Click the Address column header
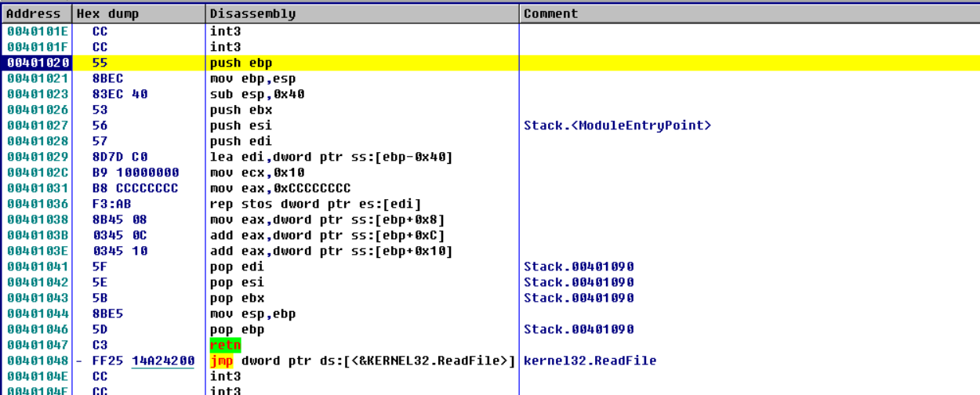This screenshot has width=980, height=395. 34,13
